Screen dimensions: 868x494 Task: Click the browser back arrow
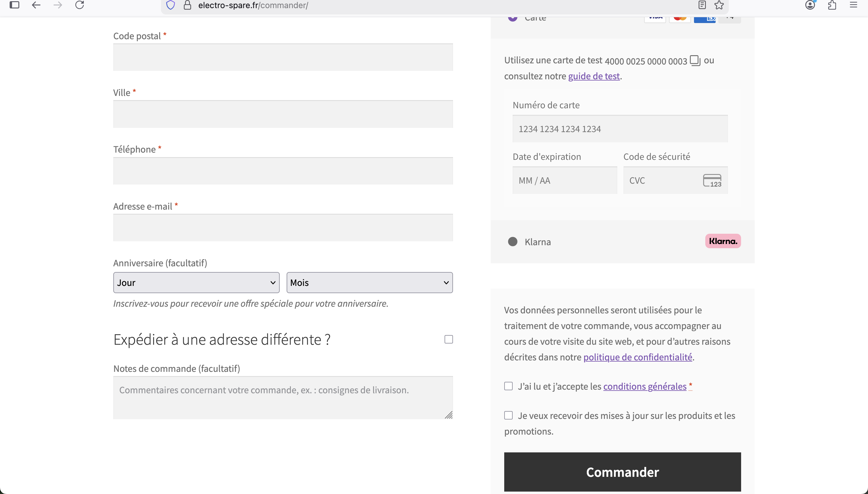pos(36,5)
